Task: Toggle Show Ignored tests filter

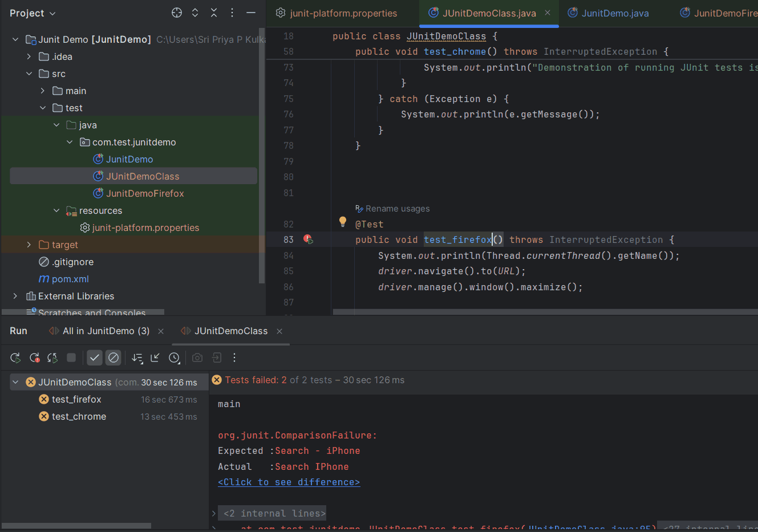Action: coord(114,358)
